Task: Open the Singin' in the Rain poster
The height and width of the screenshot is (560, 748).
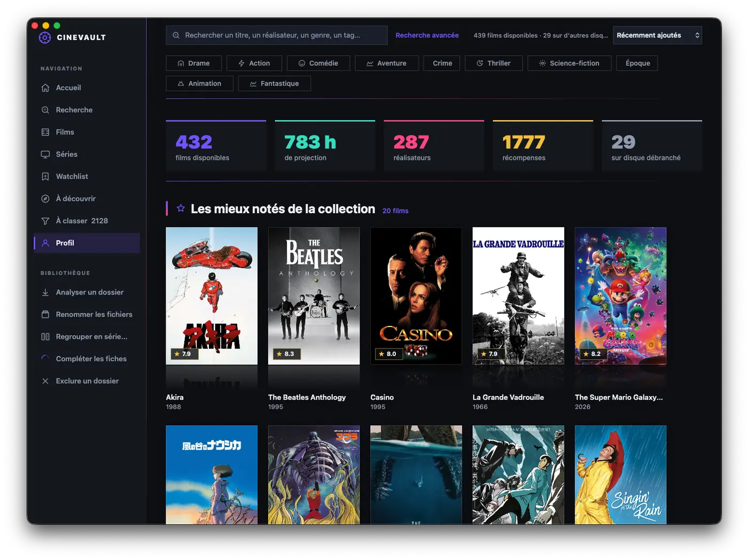Action: pyautogui.click(x=621, y=475)
